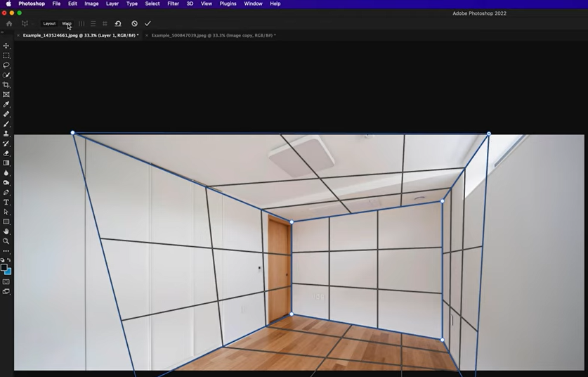Select the Rectangular Marquee tool
This screenshot has width=588, height=377.
point(6,56)
